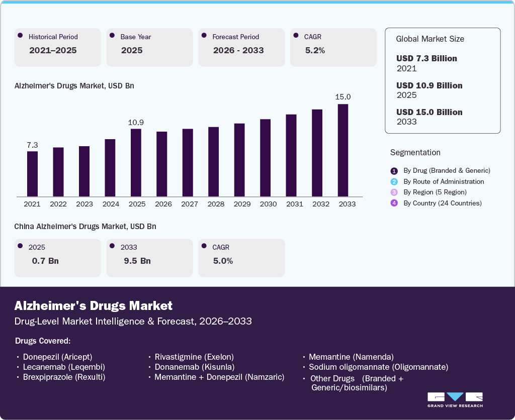
Task: Click the 2030 bar in the chart
Action: coord(266,158)
